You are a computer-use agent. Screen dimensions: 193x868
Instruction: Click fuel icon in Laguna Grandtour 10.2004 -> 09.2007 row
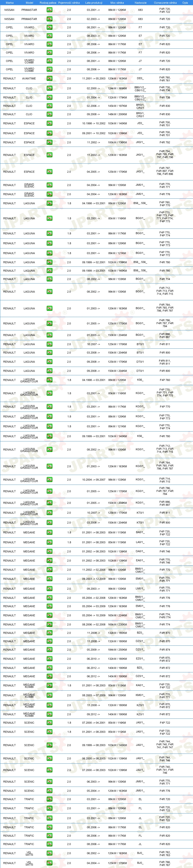50,479
